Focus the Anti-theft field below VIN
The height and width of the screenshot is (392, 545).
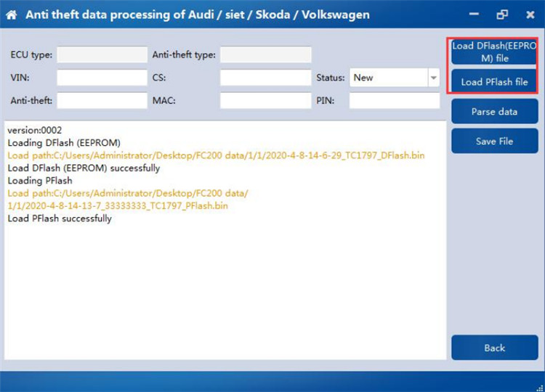[x=102, y=100]
